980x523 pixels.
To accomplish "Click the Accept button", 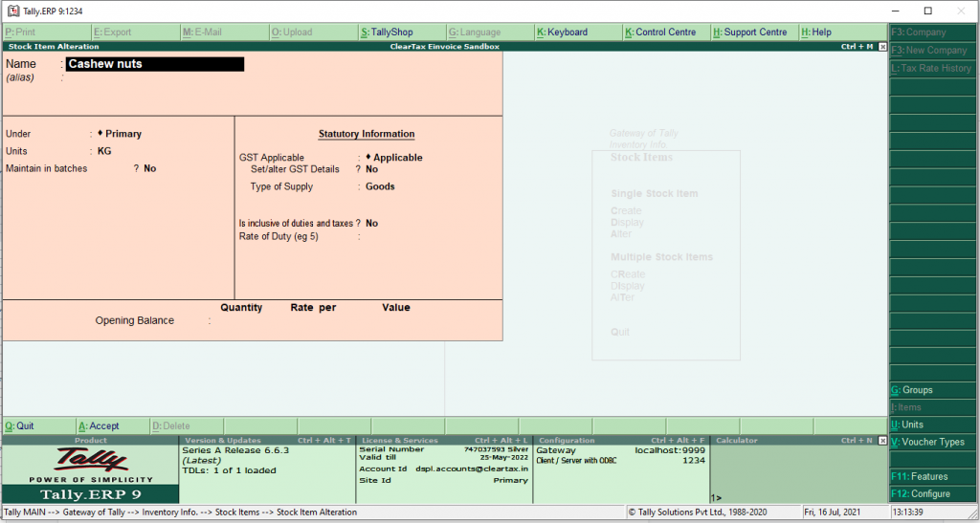I will (x=99, y=426).
